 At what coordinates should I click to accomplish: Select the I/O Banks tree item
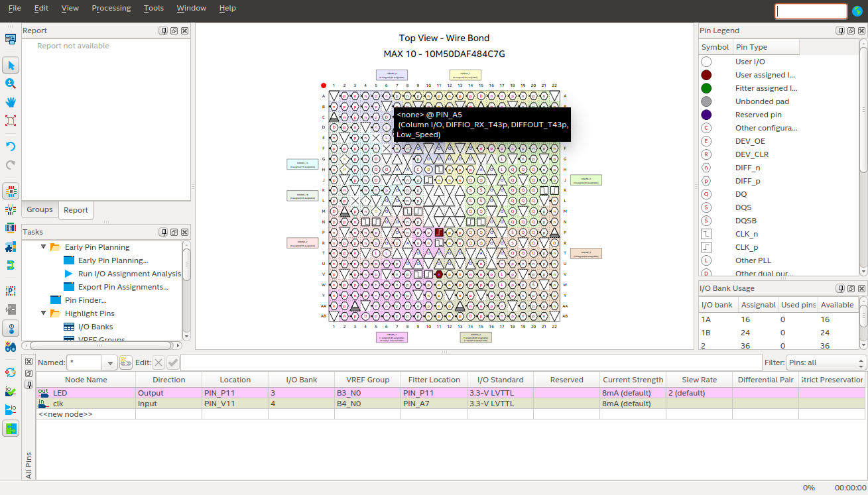tap(95, 327)
